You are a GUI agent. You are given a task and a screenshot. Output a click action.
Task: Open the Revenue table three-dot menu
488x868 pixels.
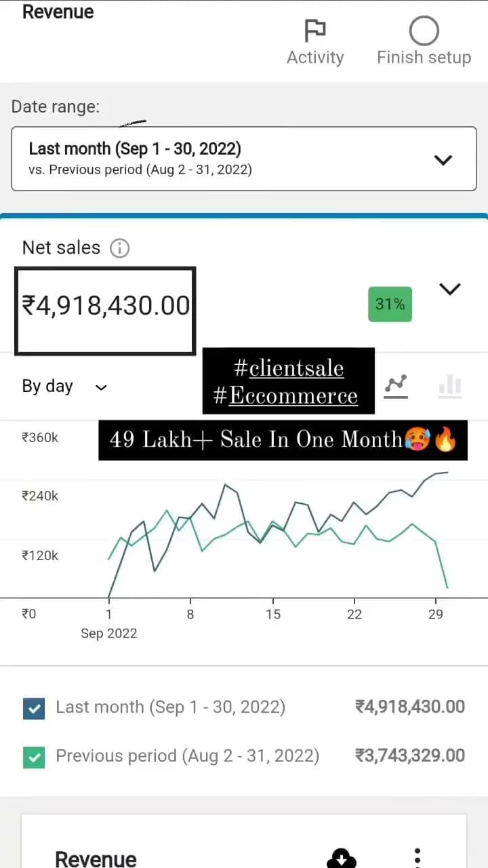pyautogui.click(x=418, y=857)
